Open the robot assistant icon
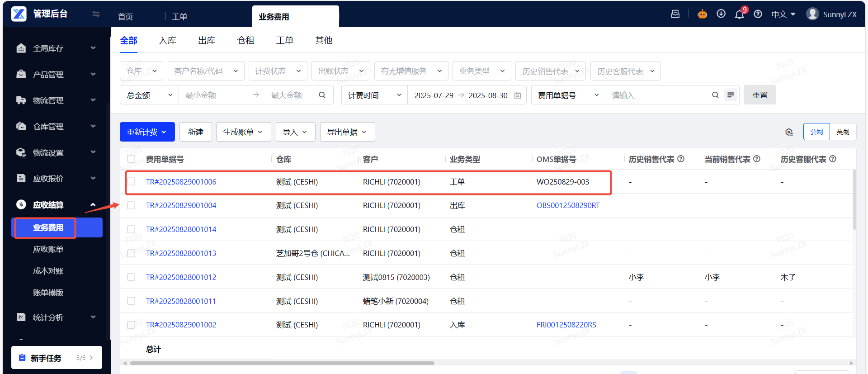 coord(702,14)
